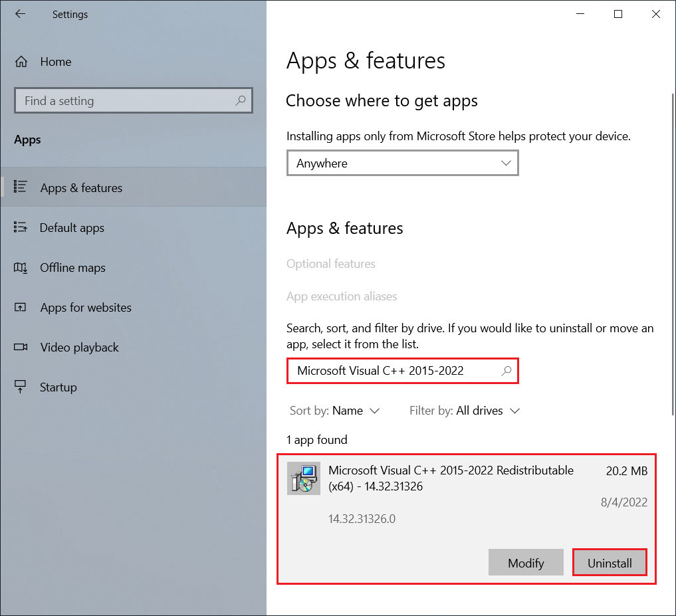
Task: Click the Find a setting search box
Action: pos(134,100)
